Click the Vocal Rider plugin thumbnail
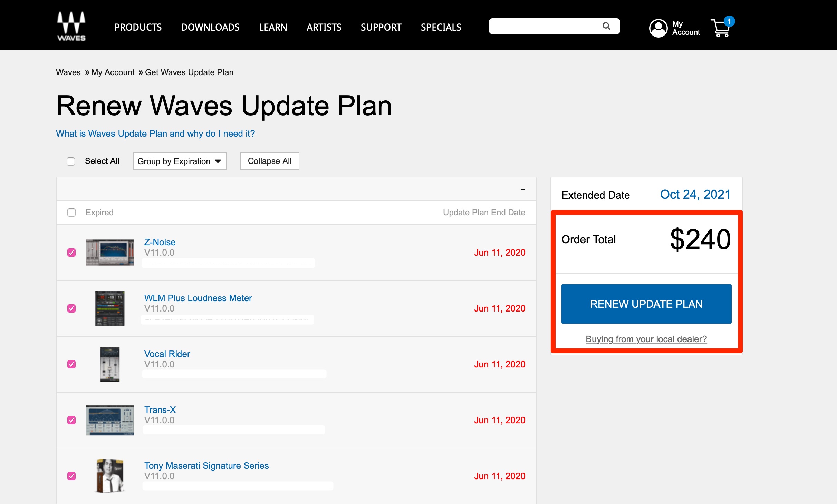 point(110,364)
